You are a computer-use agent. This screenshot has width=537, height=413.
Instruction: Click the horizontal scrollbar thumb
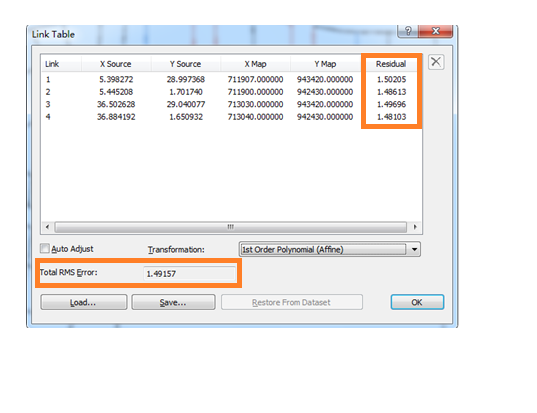230,227
